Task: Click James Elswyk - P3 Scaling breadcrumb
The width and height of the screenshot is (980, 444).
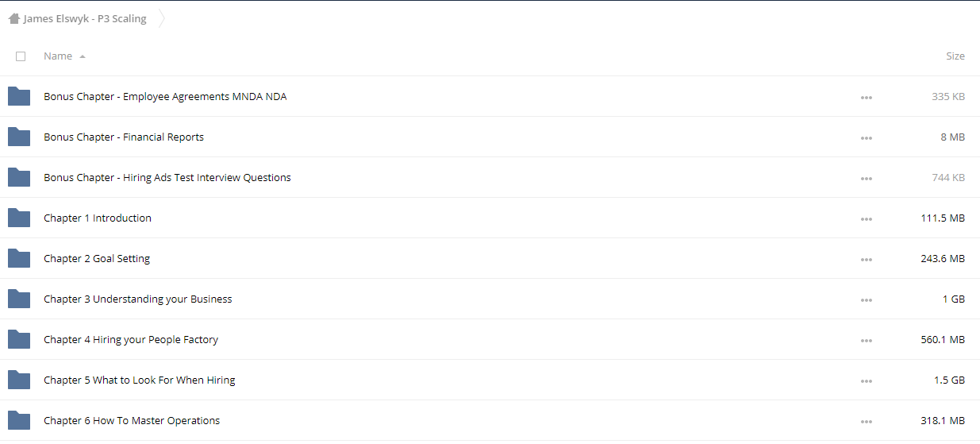Action: 85,19
